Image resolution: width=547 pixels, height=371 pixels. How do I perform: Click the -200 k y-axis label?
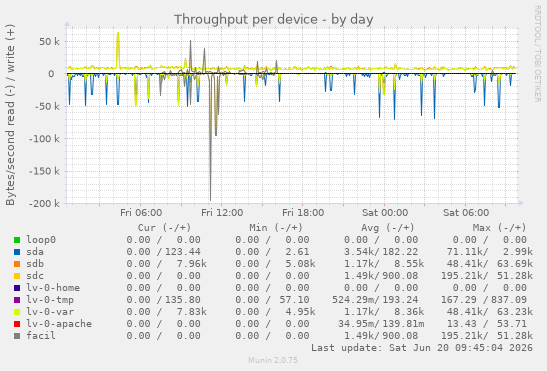click(x=44, y=203)
